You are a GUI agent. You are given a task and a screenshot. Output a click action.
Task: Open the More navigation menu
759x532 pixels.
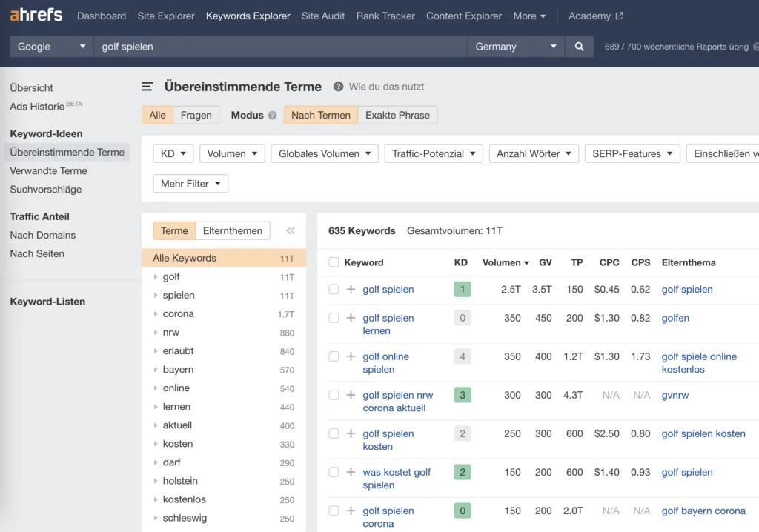click(x=529, y=16)
